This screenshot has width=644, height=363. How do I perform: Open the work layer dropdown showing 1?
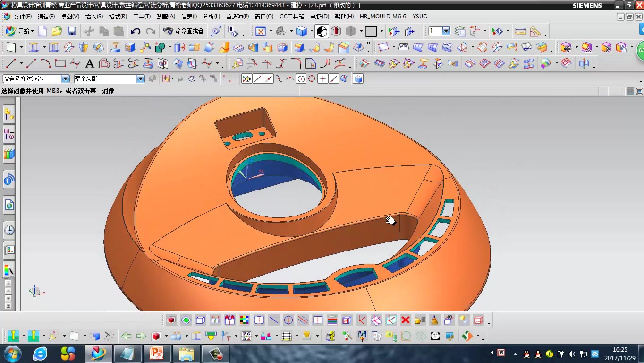click(x=446, y=31)
